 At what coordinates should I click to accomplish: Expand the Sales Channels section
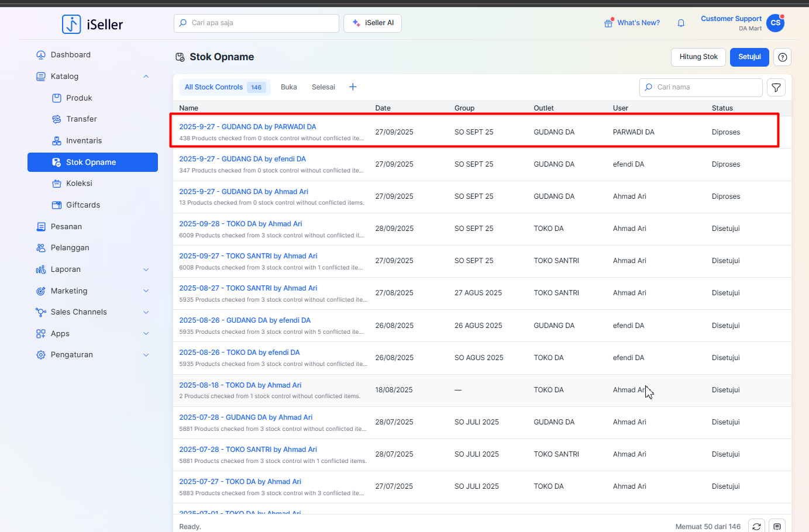[146, 312]
